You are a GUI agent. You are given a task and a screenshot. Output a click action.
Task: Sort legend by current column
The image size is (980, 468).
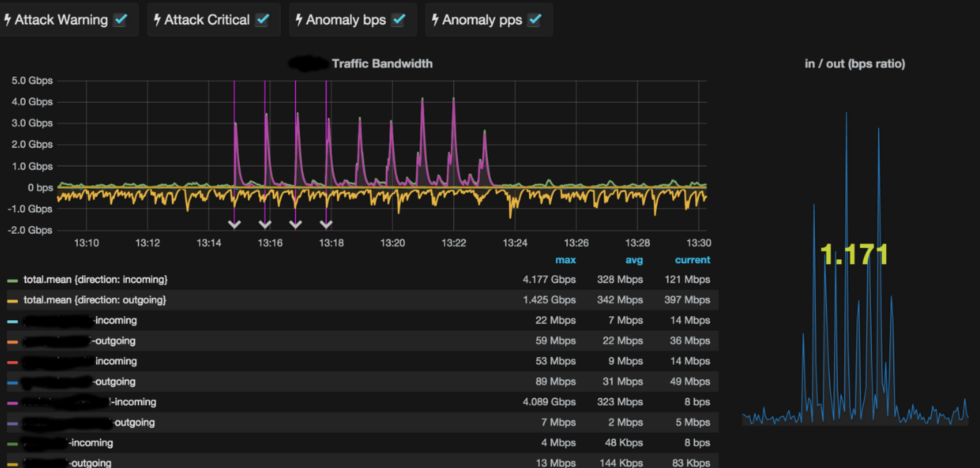692,260
